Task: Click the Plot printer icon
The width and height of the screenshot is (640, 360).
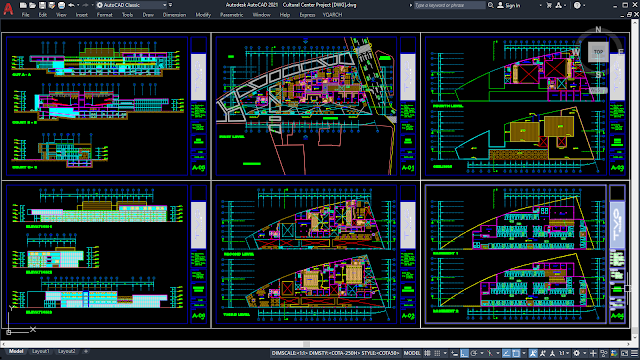Action: (x=61, y=5)
